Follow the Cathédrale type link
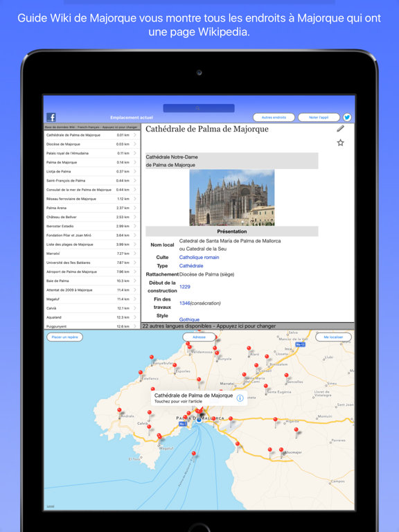This screenshot has width=399, height=532. click(191, 266)
